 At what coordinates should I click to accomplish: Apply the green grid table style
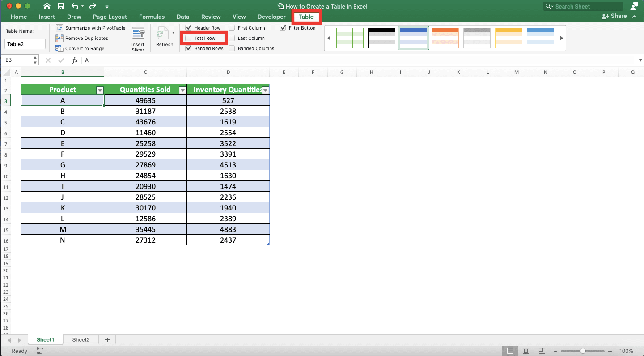350,38
